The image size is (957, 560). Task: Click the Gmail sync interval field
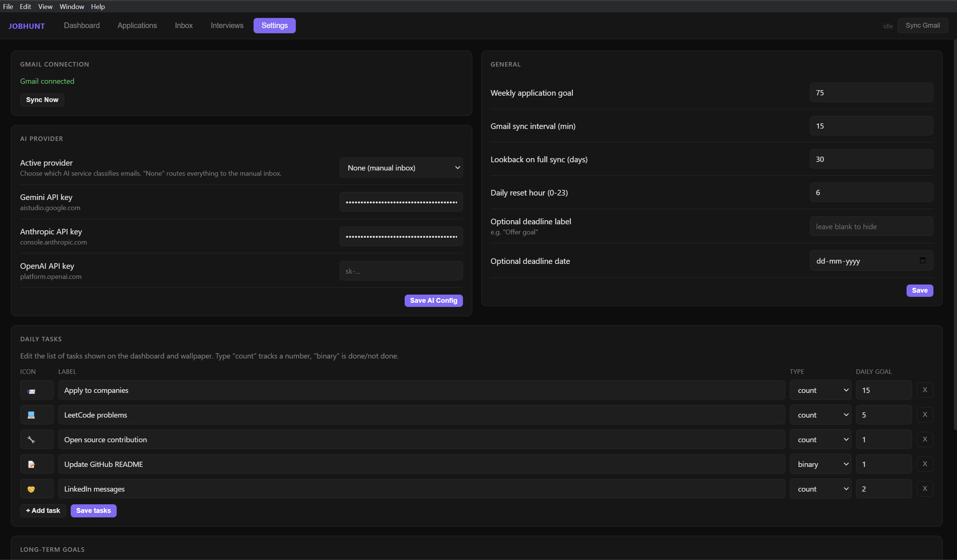(872, 126)
